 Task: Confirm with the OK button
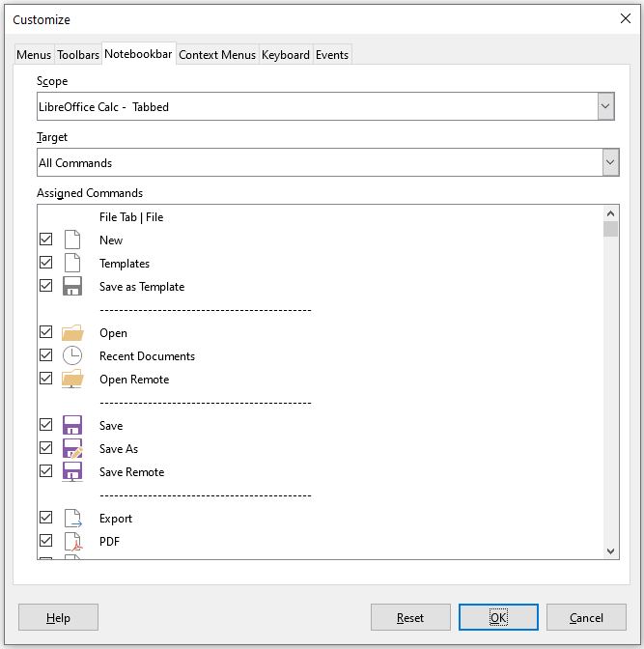pos(498,617)
